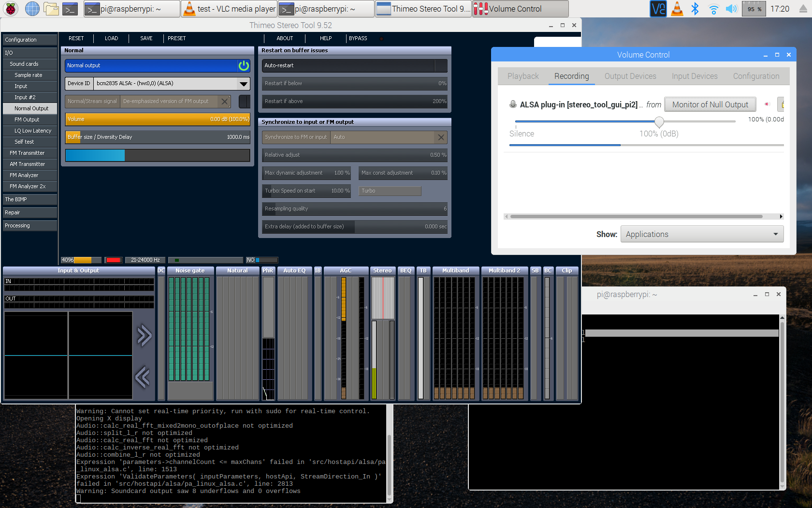Open the PRESET menu
This screenshot has width=812, height=508.
[176, 38]
